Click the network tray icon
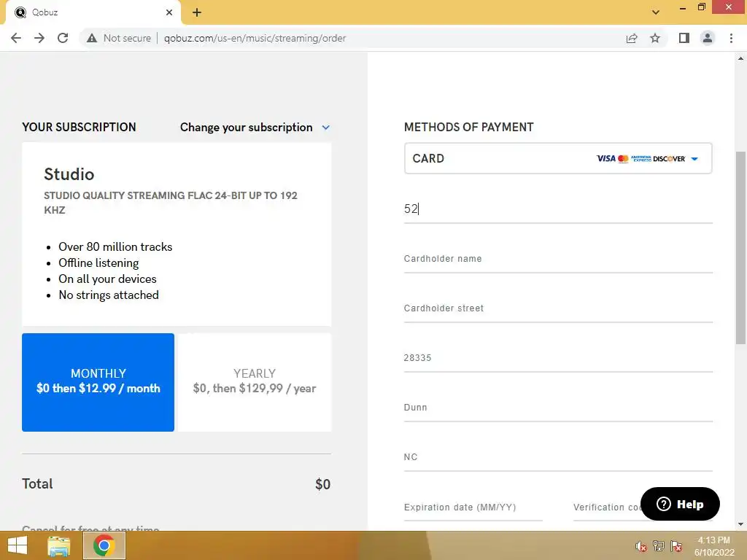The width and height of the screenshot is (747, 560). coord(659,546)
